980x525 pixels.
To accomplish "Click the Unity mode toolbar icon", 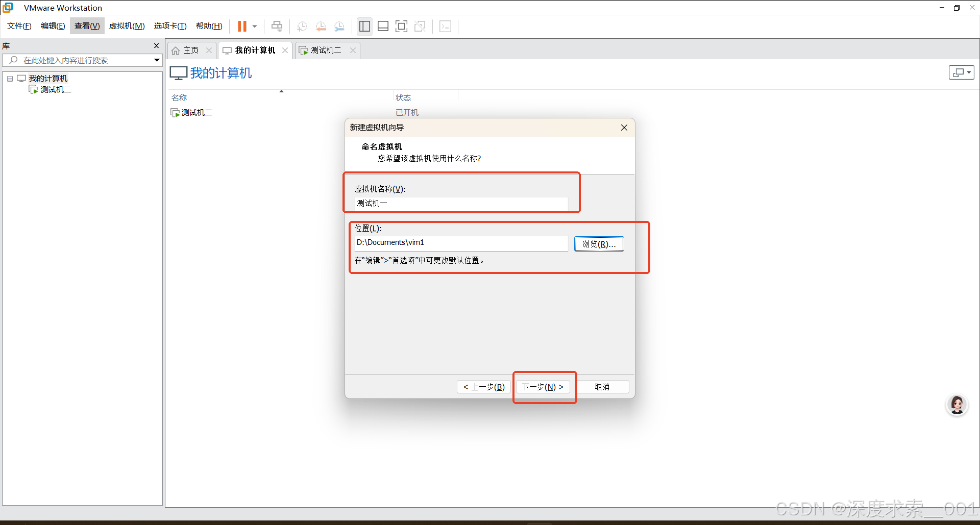I will (420, 26).
